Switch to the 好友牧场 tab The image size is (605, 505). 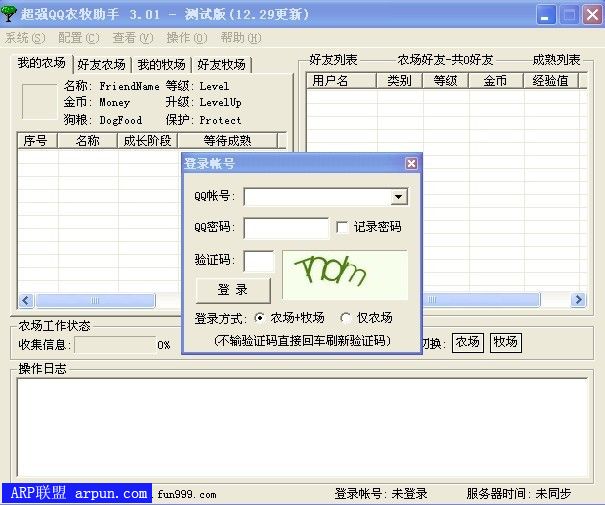pyautogui.click(x=221, y=65)
